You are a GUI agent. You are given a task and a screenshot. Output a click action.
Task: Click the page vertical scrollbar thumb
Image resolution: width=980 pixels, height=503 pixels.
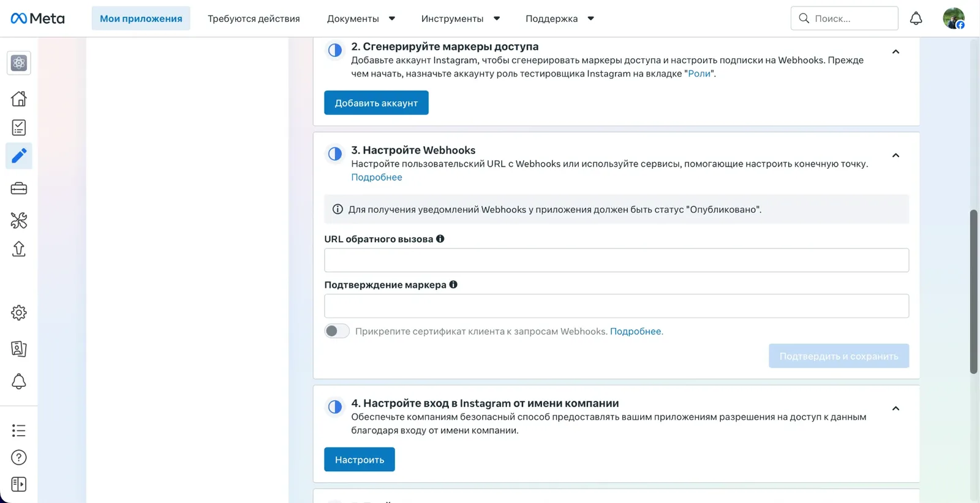(x=973, y=291)
